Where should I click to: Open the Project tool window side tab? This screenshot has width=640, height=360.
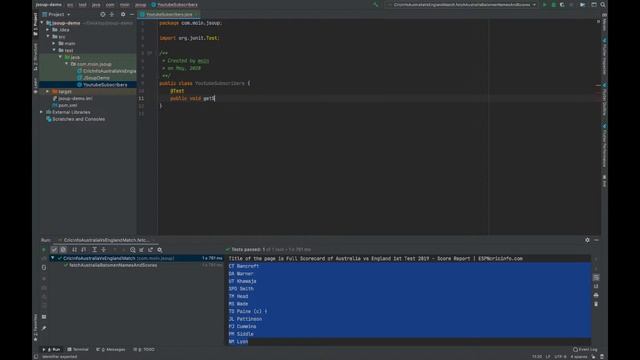point(36,24)
